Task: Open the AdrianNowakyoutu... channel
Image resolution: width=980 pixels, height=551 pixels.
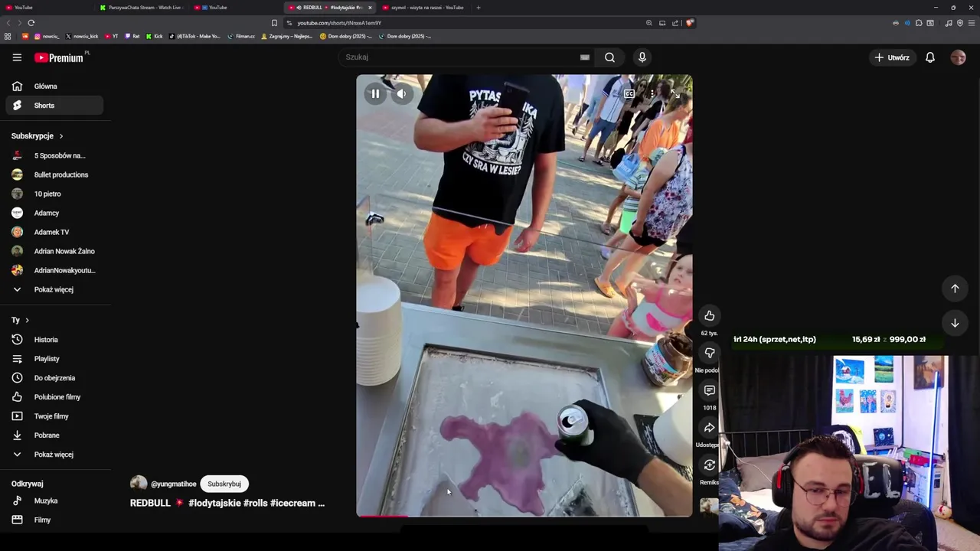Action: 54,270
